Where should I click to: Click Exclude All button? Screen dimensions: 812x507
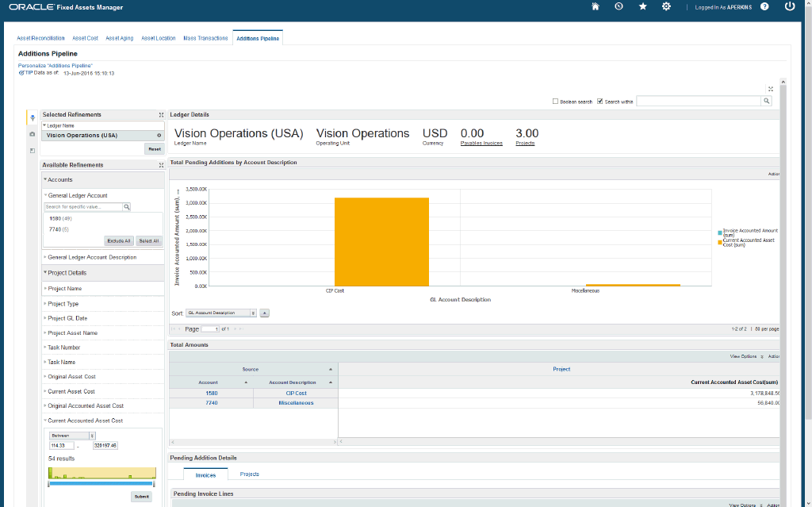(x=119, y=241)
